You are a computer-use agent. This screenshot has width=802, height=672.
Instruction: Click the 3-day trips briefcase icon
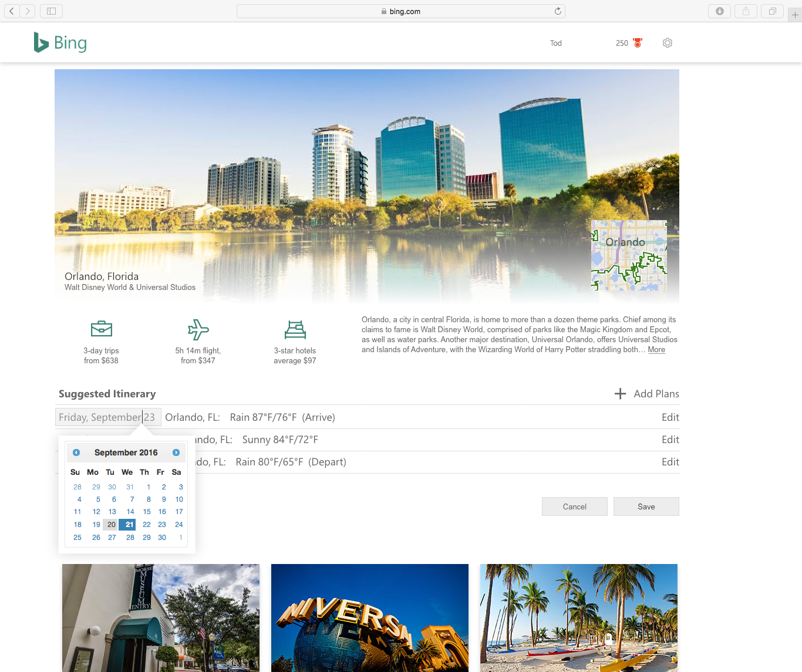pyautogui.click(x=102, y=329)
